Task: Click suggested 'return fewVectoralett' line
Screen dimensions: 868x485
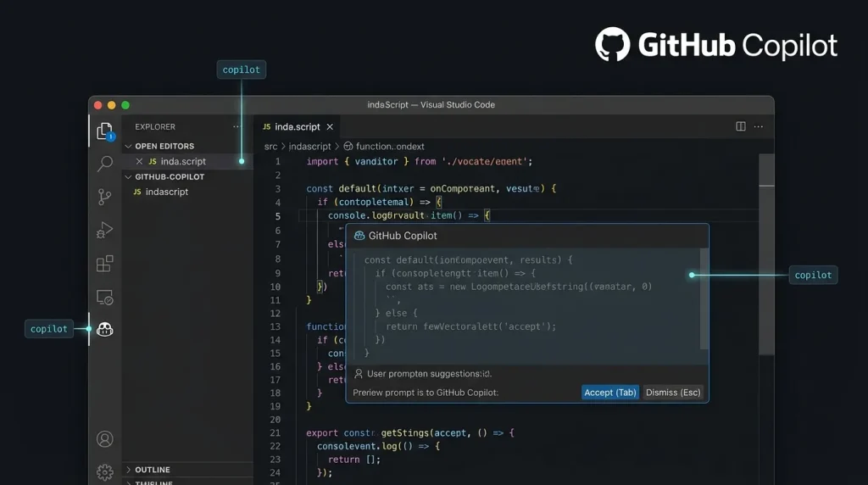Action: (470, 326)
